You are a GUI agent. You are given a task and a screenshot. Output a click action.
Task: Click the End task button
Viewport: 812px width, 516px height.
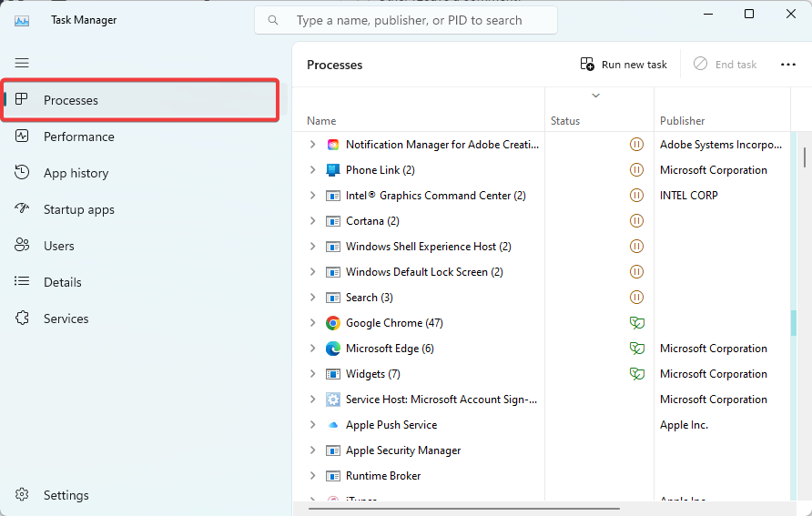pyautogui.click(x=725, y=65)
